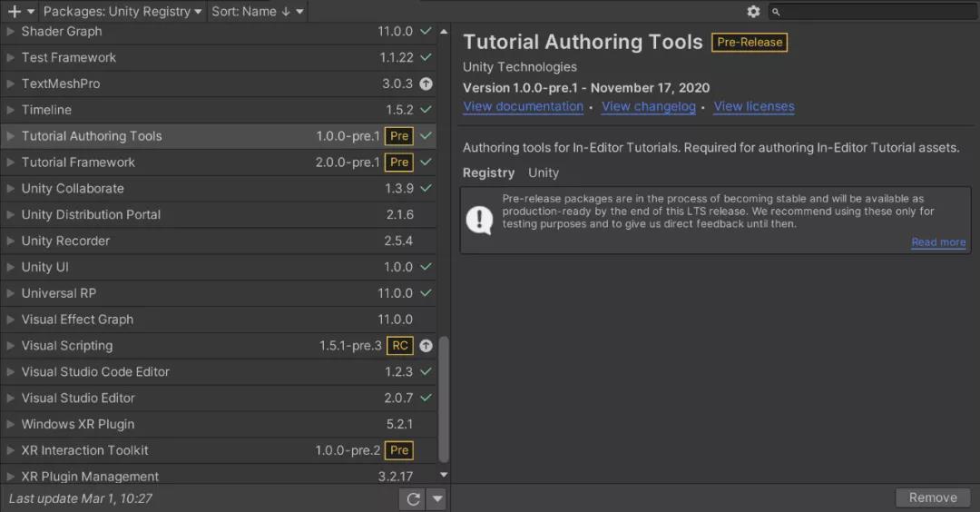The image size is (980, 512).
Task: Click installed checkmark beside Universal RP
Action: (426, 293)
